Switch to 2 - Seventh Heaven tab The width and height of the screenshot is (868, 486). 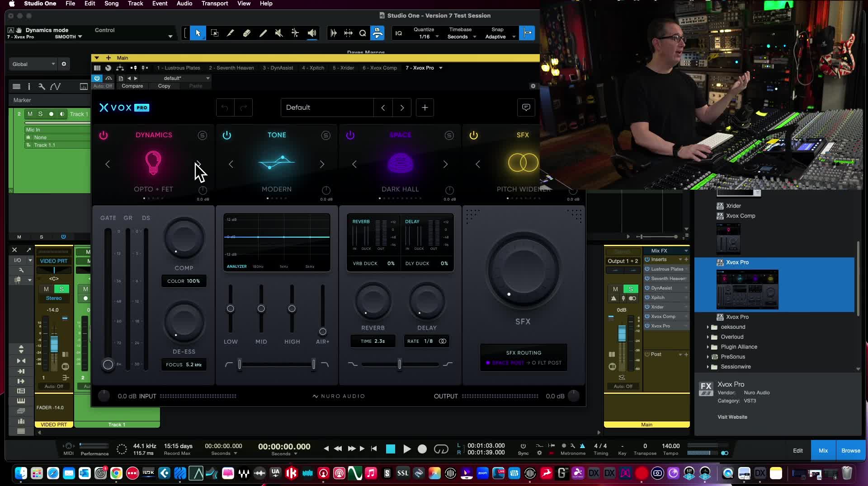231,68
